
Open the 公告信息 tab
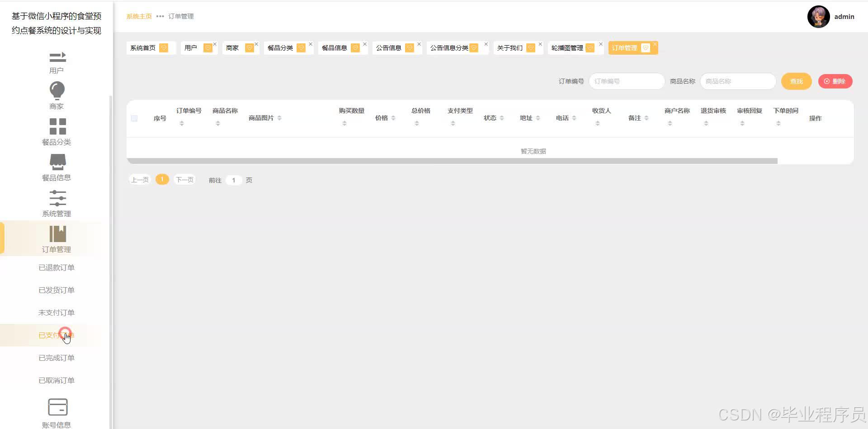389,47
